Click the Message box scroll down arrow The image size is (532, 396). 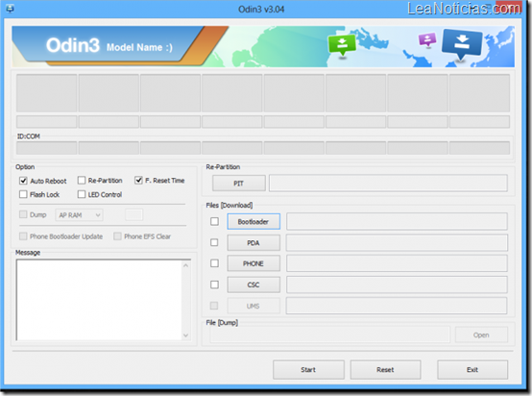coord(186,335)
